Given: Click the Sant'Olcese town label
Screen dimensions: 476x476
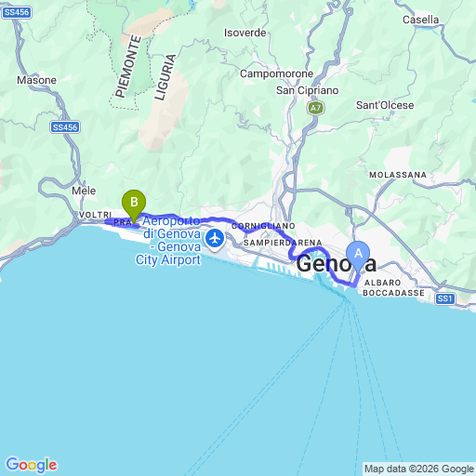Looking at the screenshot, I should (x=385, y=105).
